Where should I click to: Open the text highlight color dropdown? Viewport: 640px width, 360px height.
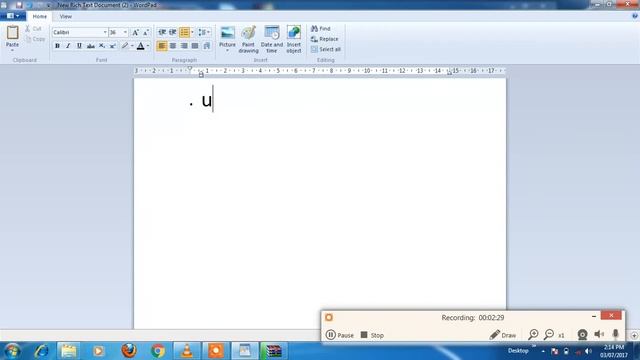click(x=132, y=46)
